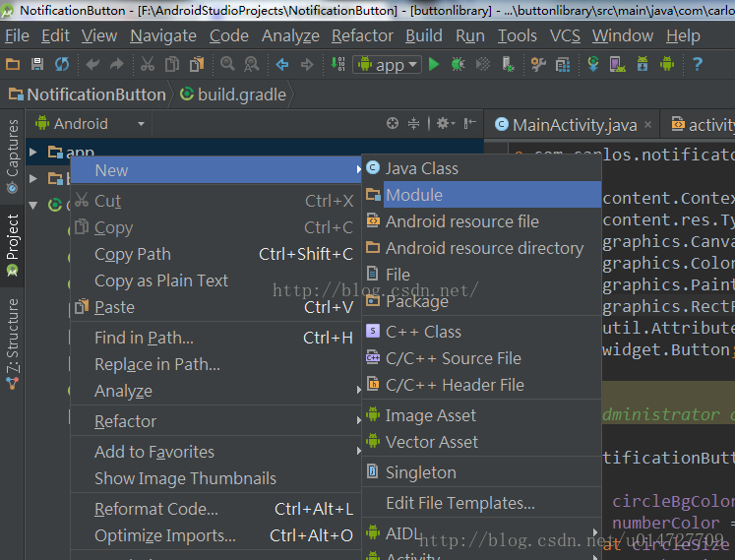Click the Open folder toolbar icon
Screen dimensions: 735x560
[13, 64]
